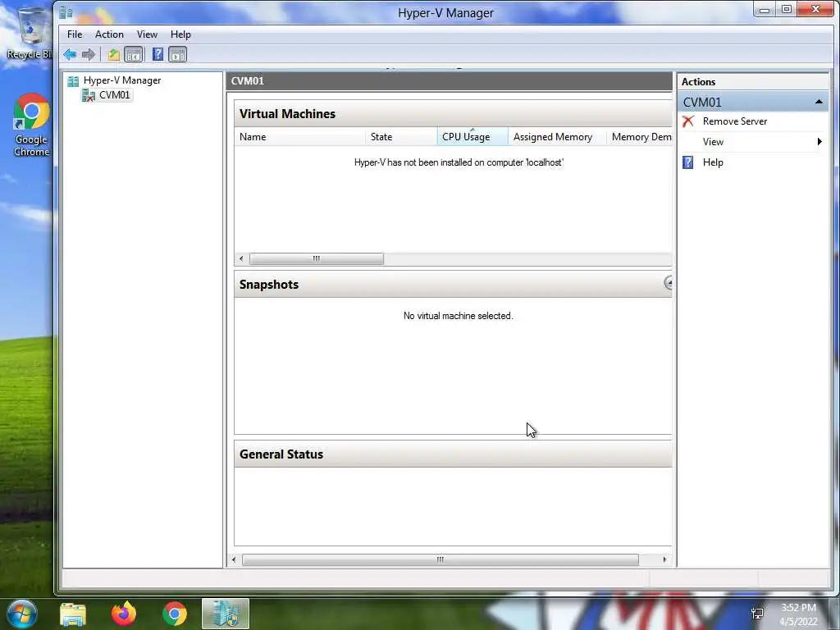This screenshot has height=630, width=840.
Task: Sort by Assigned Memory column header
Action: (557, 137)
